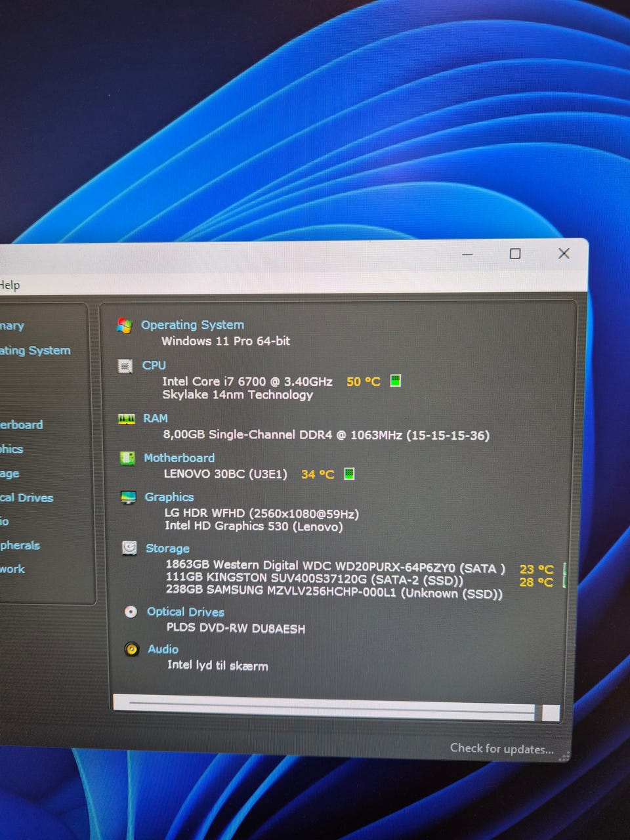Click the CPU chip icon
630x840 pixels.
125,366
